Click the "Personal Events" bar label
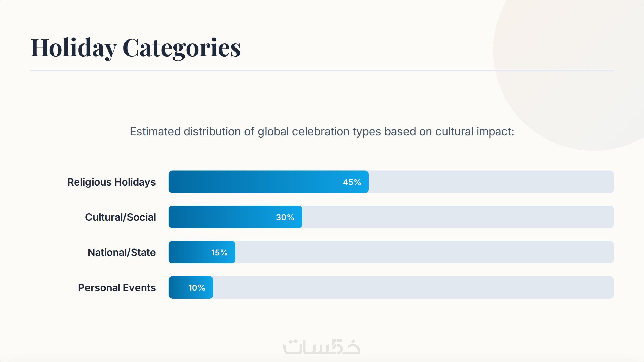 coord(117,288)
